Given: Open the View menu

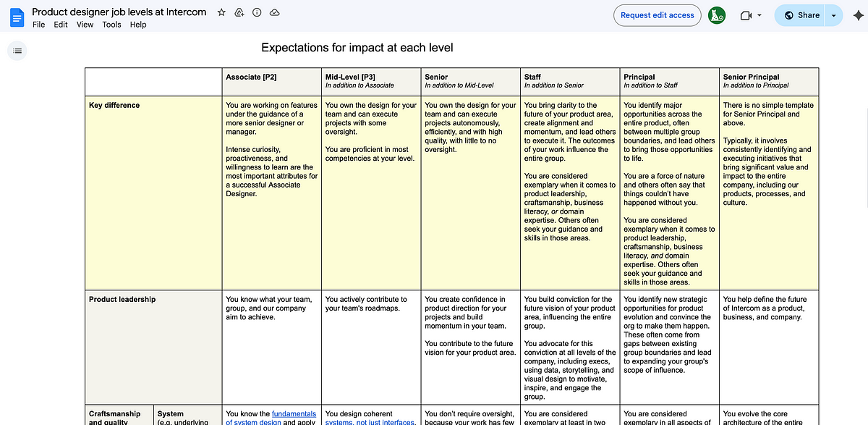Looking at the screenshot, I should pos(85,25).
